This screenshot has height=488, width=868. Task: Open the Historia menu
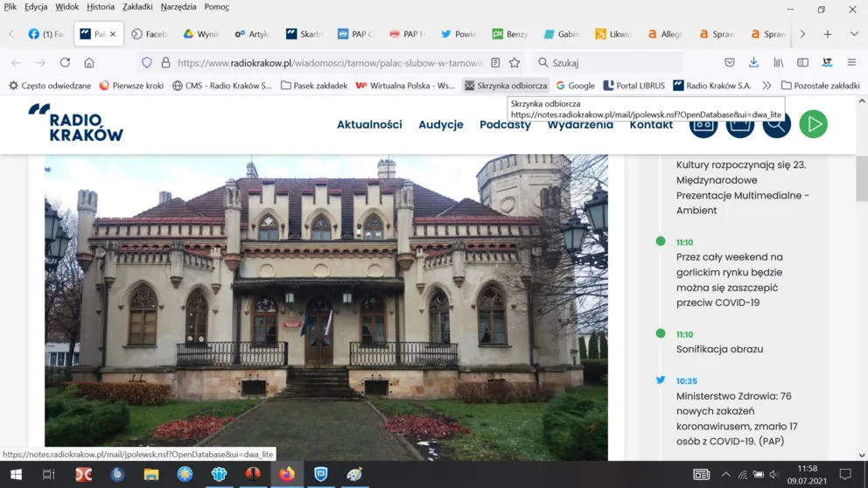click(101, 7)
